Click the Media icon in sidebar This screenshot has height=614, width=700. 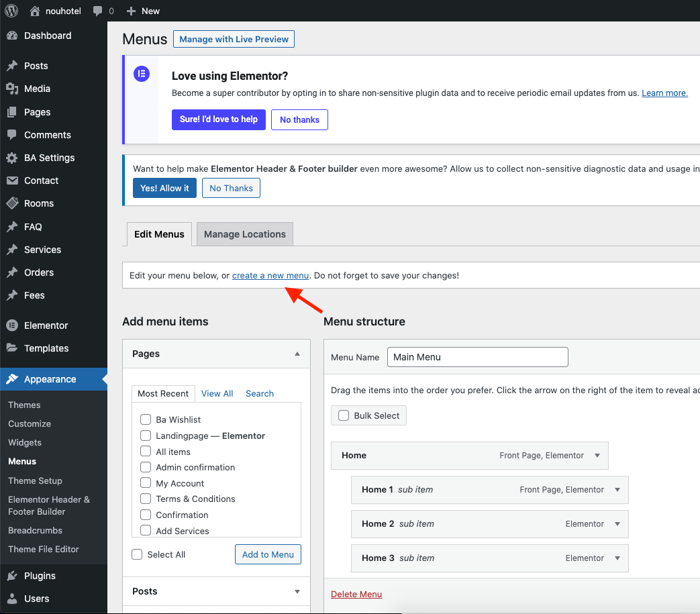coord(12,89)
